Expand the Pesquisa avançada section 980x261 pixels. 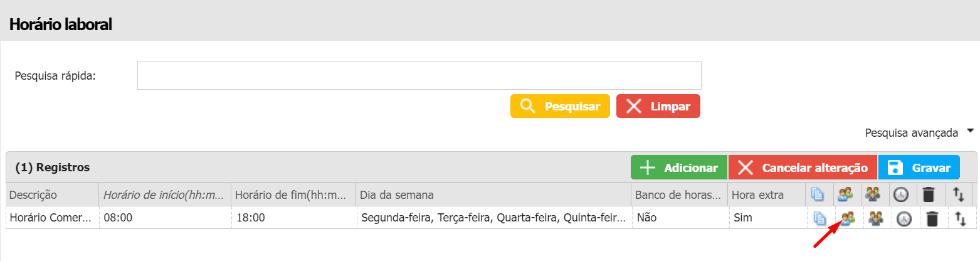pyautogui.click(x=919, y=132)
